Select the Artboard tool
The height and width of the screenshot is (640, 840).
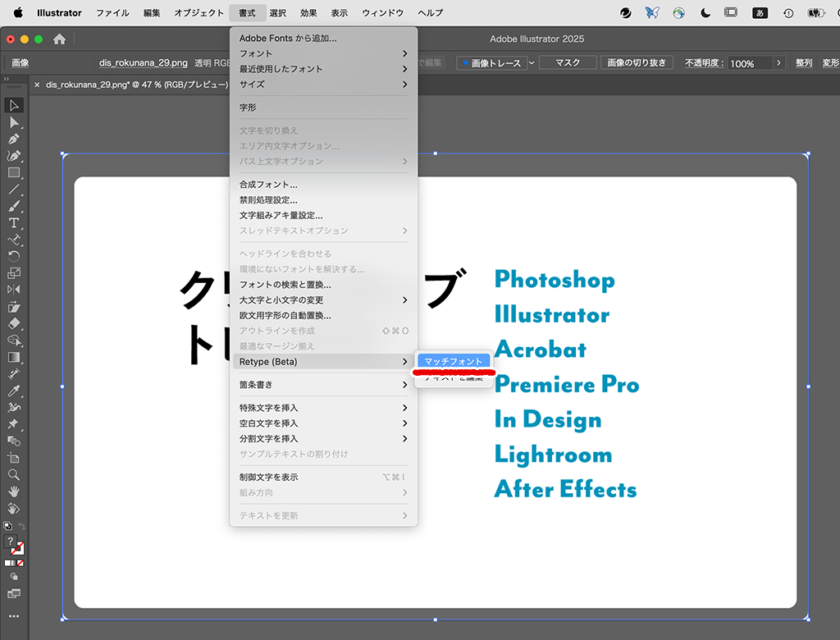point(14,458)
